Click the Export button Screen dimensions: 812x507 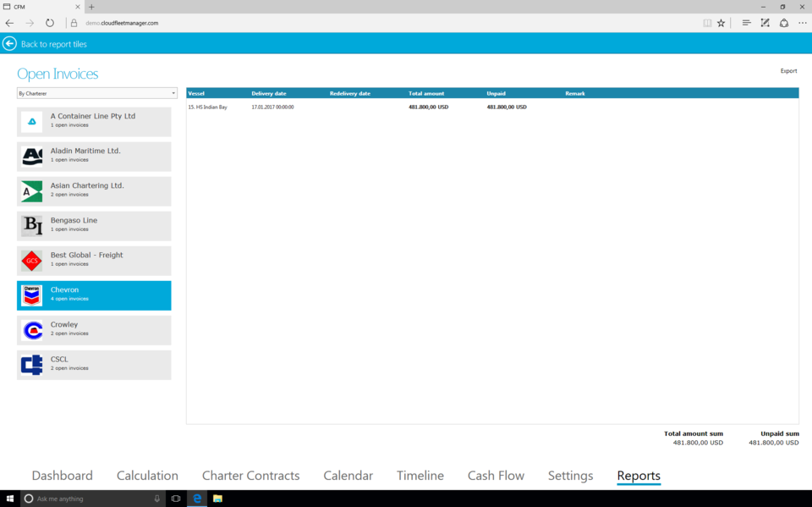pos(788,71)
